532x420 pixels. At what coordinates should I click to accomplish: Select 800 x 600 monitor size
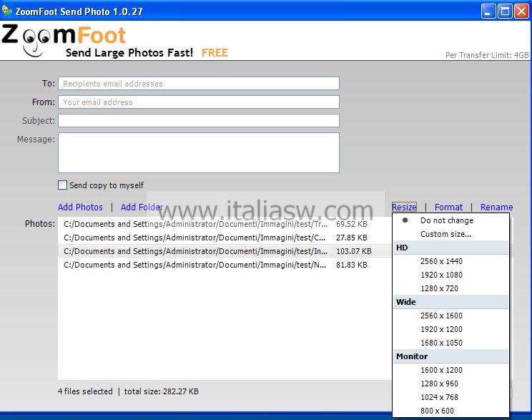pyautogui.click(x=451, y=411)
